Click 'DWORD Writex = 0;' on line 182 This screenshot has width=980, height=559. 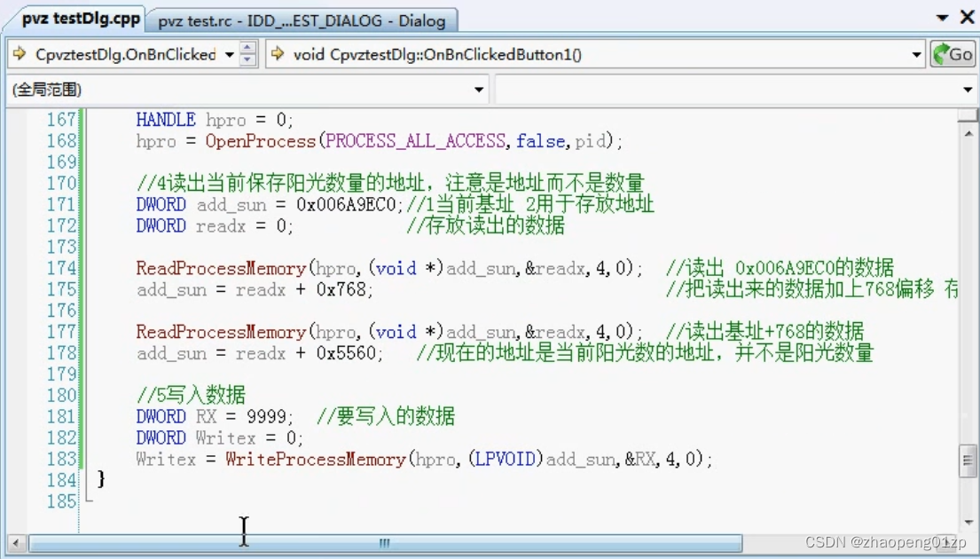point(219,437)
